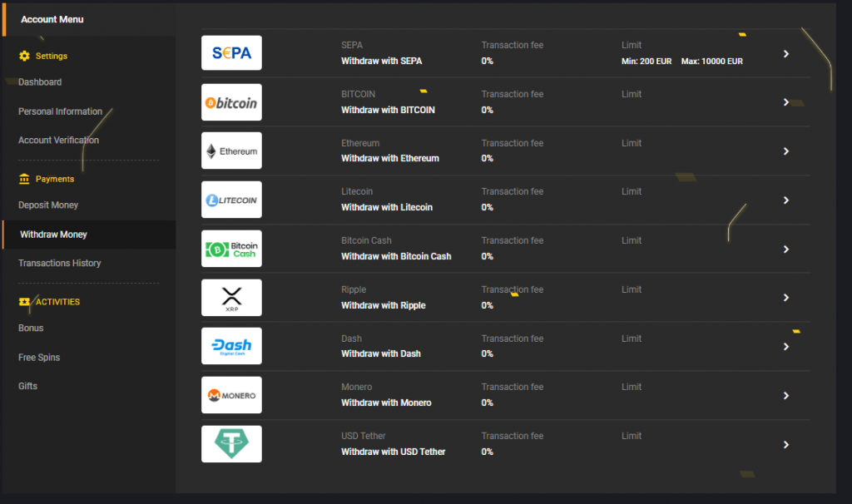Click the Ethereum logo
Viewport: 852px width, 504px height.
coord(231,151)
